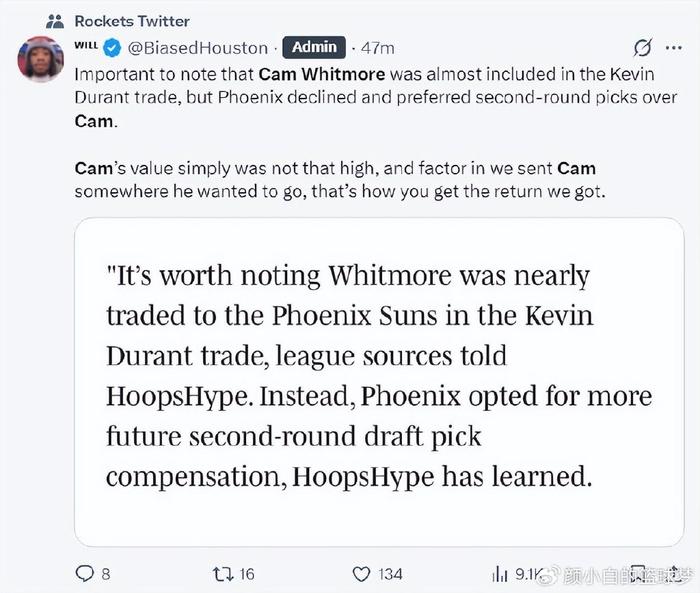
Task: Click the Grok icon on the tweet
Action: click(644, 47)
